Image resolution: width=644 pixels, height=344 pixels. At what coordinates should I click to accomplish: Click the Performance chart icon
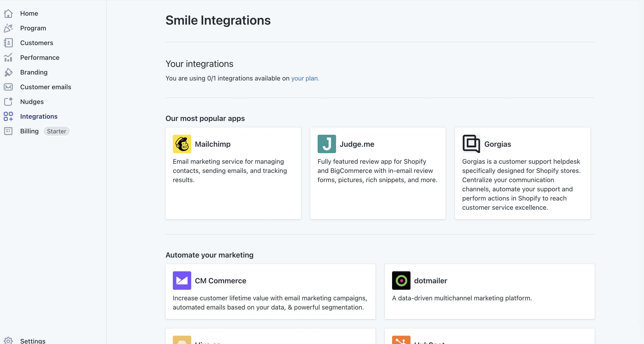coord(8,57)
